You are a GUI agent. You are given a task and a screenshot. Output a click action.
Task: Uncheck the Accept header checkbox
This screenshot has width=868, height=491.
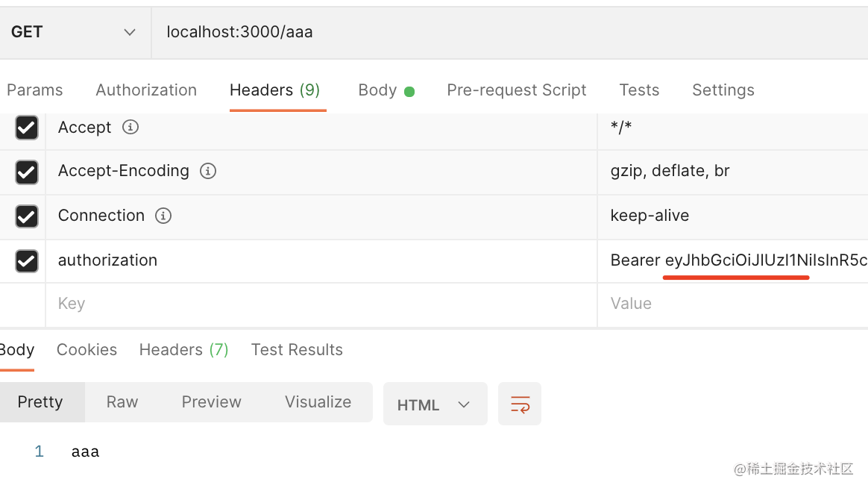[27, 128]
